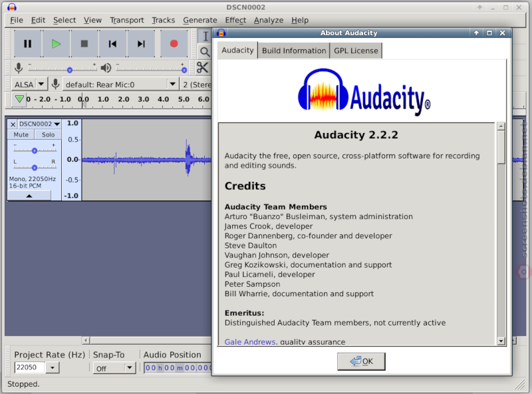Click the green playhead pin in timeline
The height and width of the screenshot is (394, 532).
coord(19,99)
